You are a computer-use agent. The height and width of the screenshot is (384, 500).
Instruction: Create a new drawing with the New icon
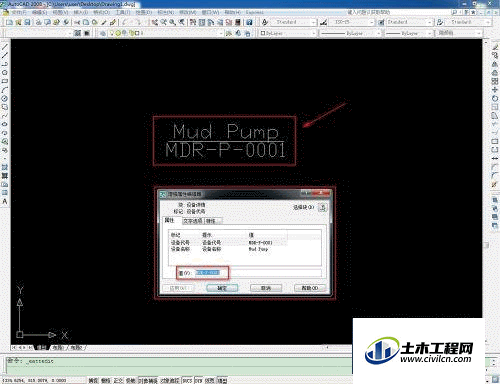(9, 22)
